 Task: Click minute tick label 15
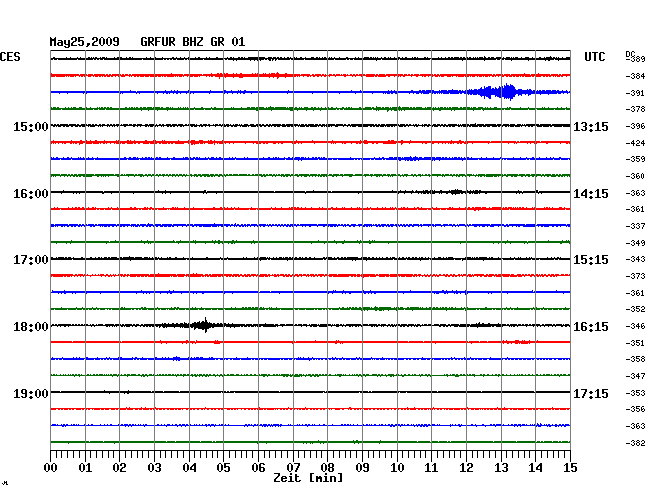point(570,468)
